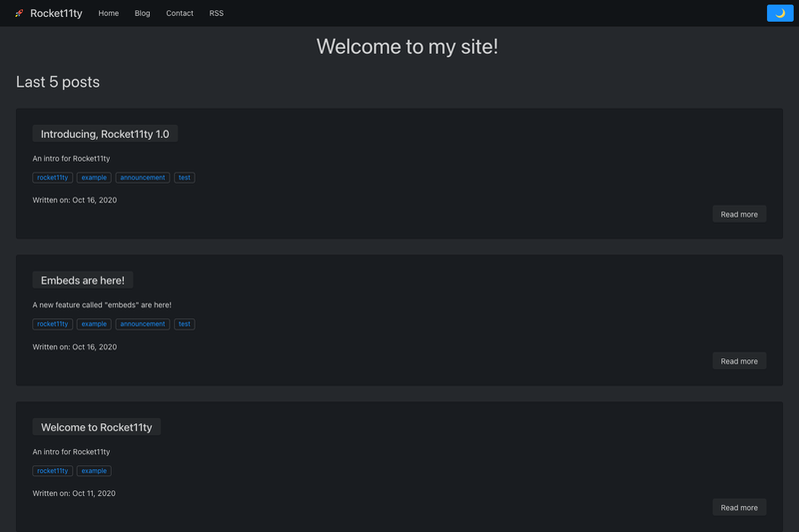This screenshot has width=799, height=532.
Task: Select the example tag on Welcome post
Action: coord(94,471)
